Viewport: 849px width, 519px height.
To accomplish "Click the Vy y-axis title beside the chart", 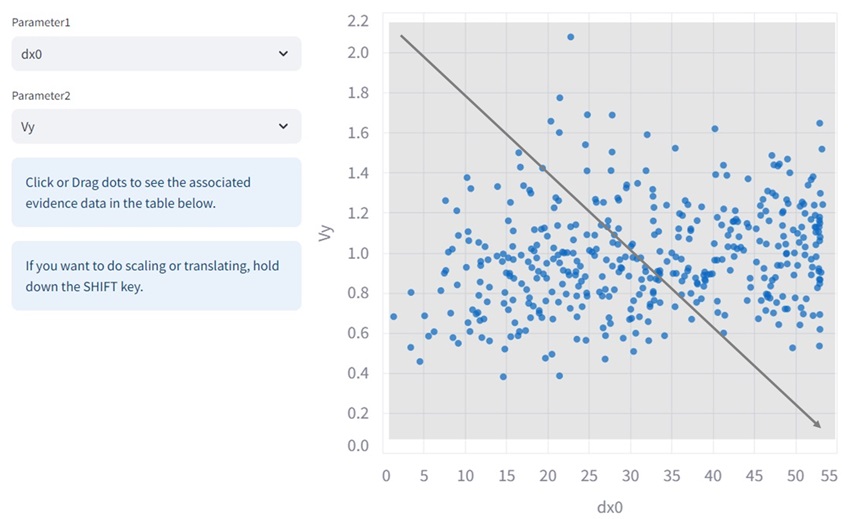I will pyautogui.click(x=324, y=234).
